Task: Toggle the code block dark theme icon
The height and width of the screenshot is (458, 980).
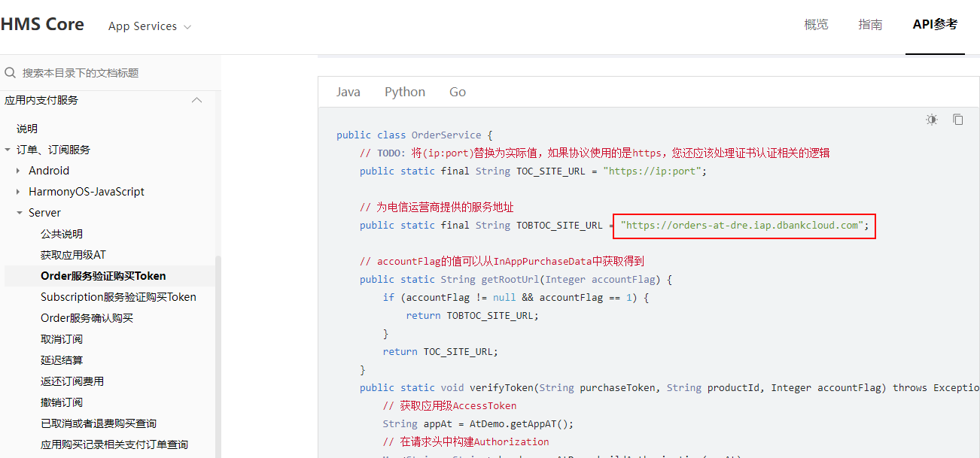Action: [932, 120]
